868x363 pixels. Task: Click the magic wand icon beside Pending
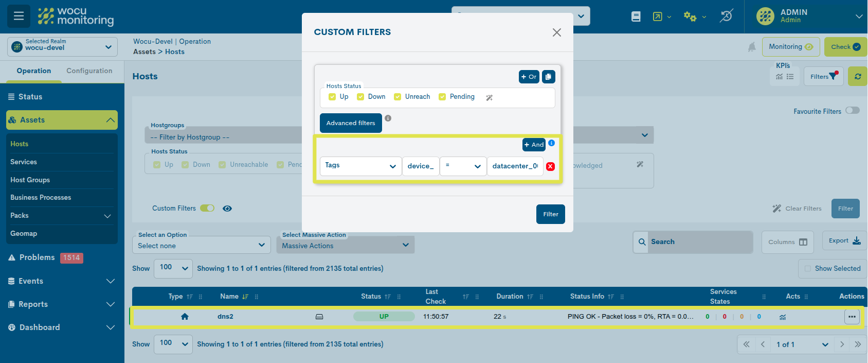coord(489,97)
